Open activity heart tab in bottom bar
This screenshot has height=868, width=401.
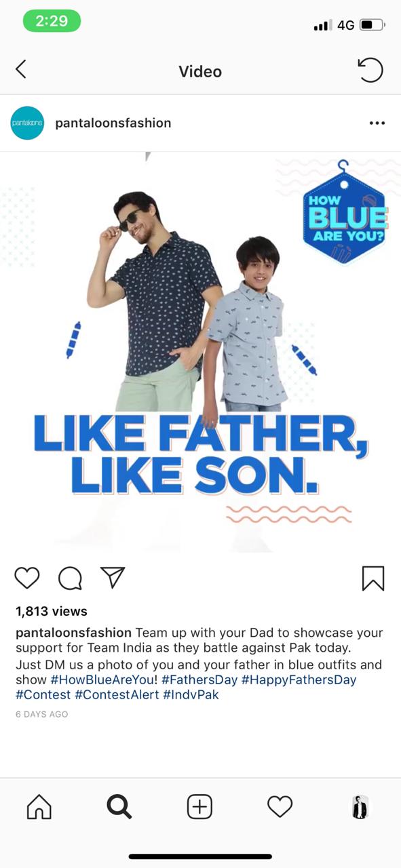click(280, 807)
